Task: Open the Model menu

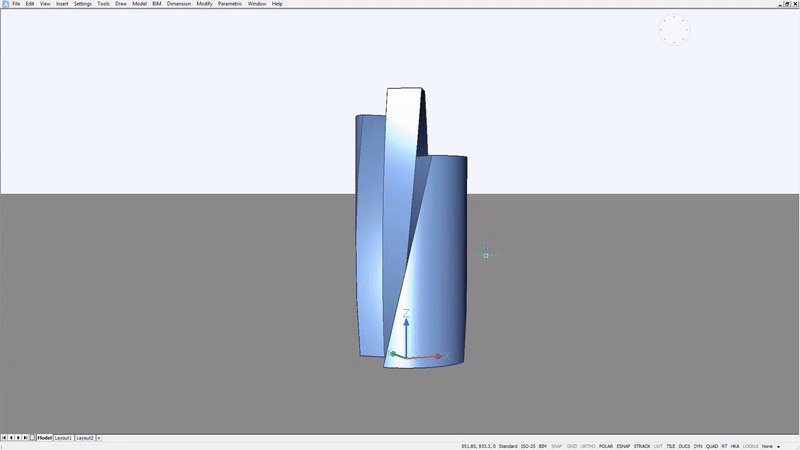Action: pyautogui.click(x=139, y=4)
